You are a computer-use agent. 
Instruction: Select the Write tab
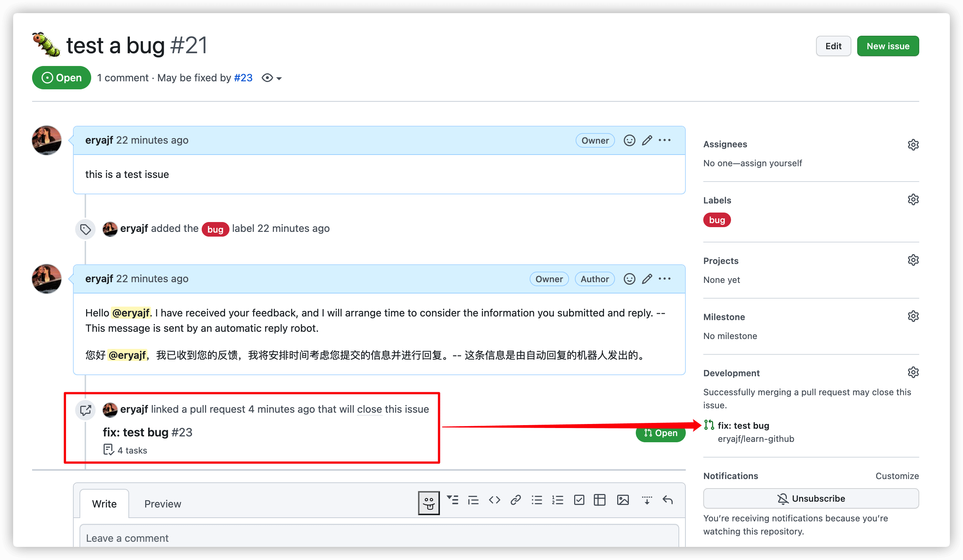pyautogui.click(x=104, y=504)
